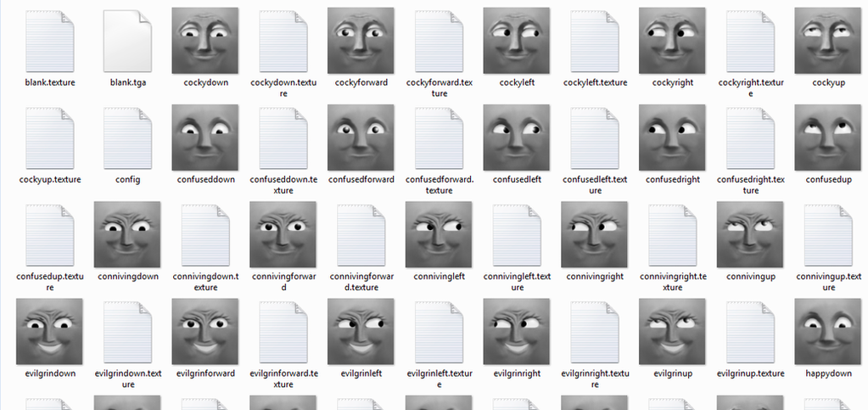Click the 'config' file name text

tap(127, 179)
